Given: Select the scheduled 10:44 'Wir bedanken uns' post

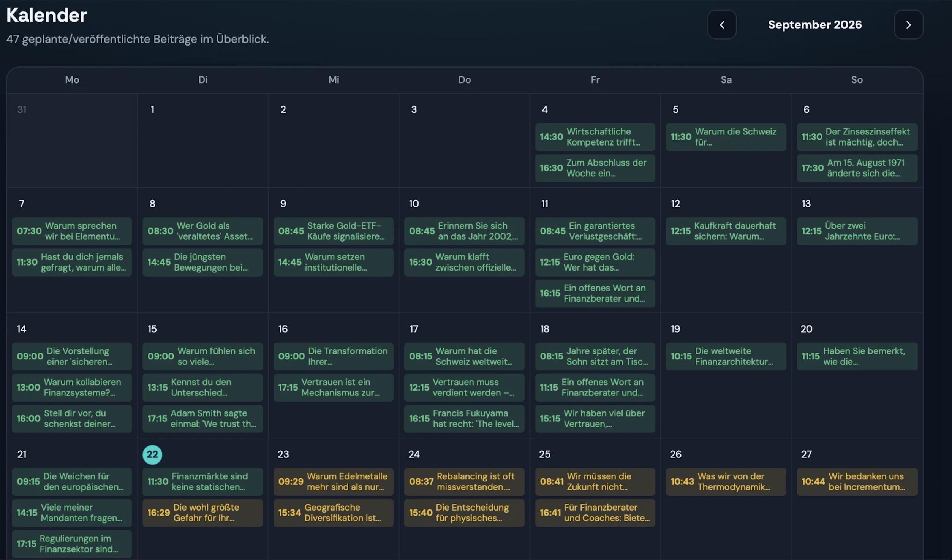Looking at the screenshot, I should click(857, 482).
